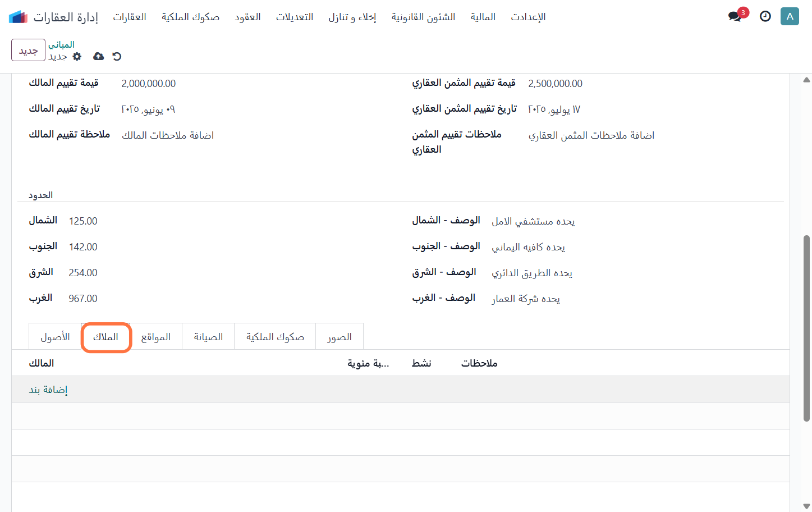
Task: Sort by the ملاحظات column header
Action: (x=479, y=363)
